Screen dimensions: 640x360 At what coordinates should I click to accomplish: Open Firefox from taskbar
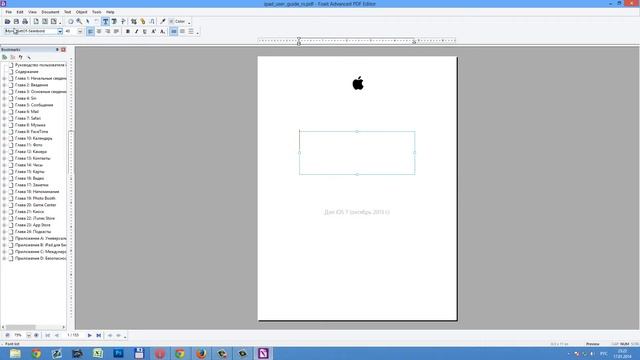201,353
